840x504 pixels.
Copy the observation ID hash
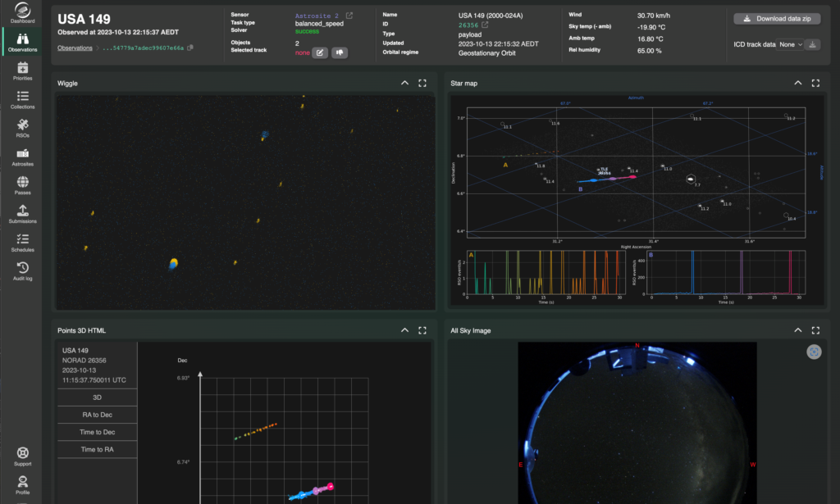point(190,48)
